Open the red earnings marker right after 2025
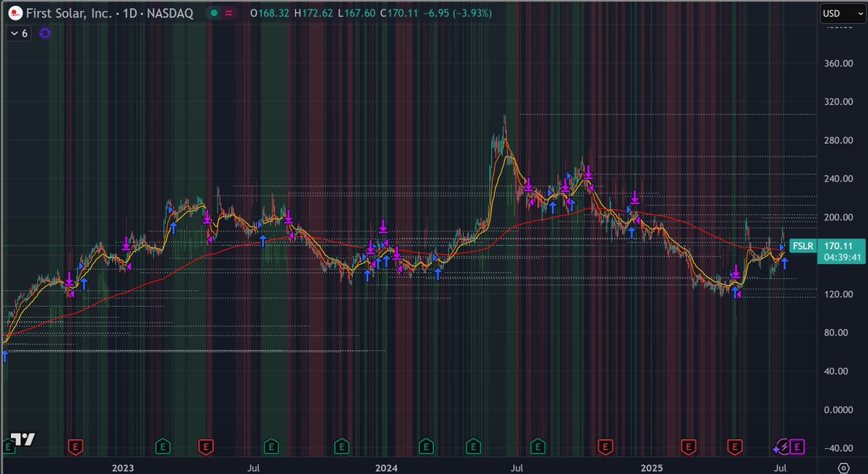The height and width of the screenshot is (474, 868). coord(689,448)
